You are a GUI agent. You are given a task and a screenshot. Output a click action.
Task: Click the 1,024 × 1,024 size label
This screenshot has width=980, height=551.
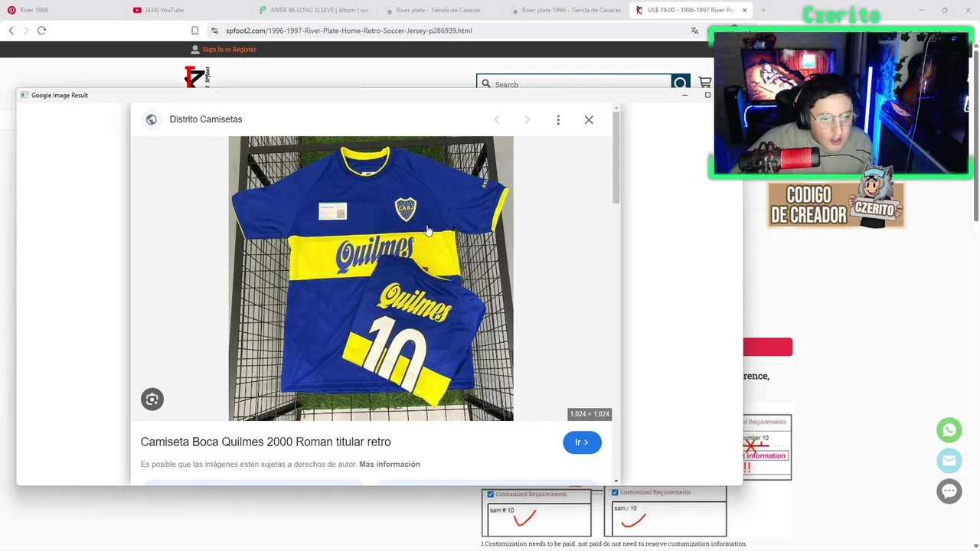(590, 414)
